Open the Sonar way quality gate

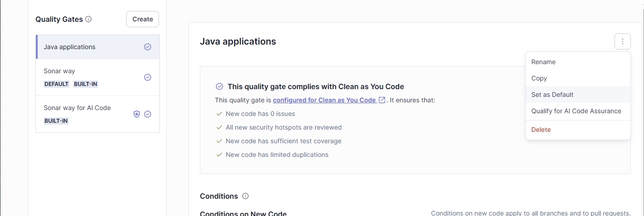59,71
